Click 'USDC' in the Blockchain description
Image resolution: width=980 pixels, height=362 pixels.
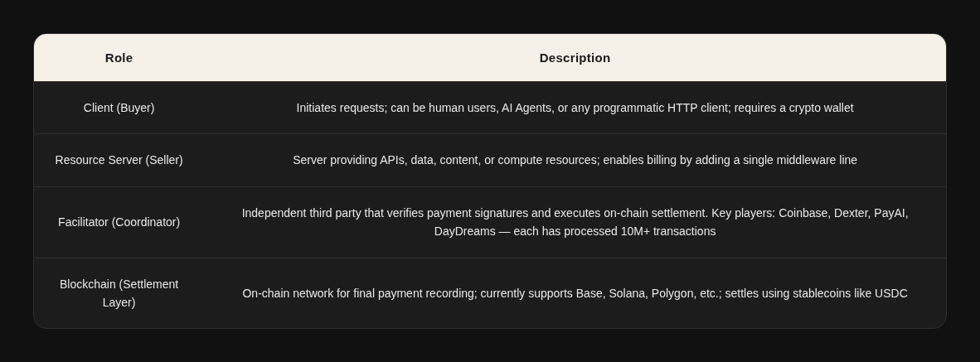click(x=891, y=293)
